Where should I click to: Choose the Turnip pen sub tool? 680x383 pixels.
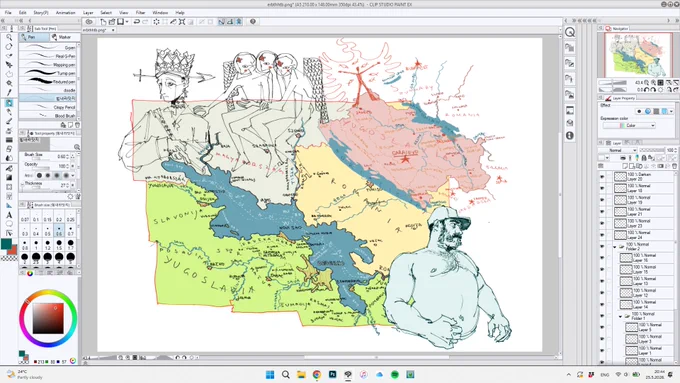coord(48,73)
